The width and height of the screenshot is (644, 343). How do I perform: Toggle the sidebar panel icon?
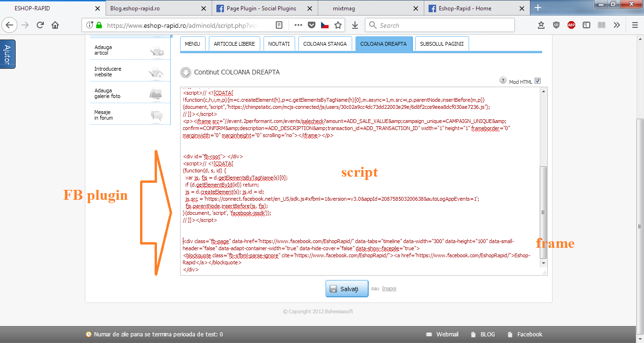click(x=586, y=25)
